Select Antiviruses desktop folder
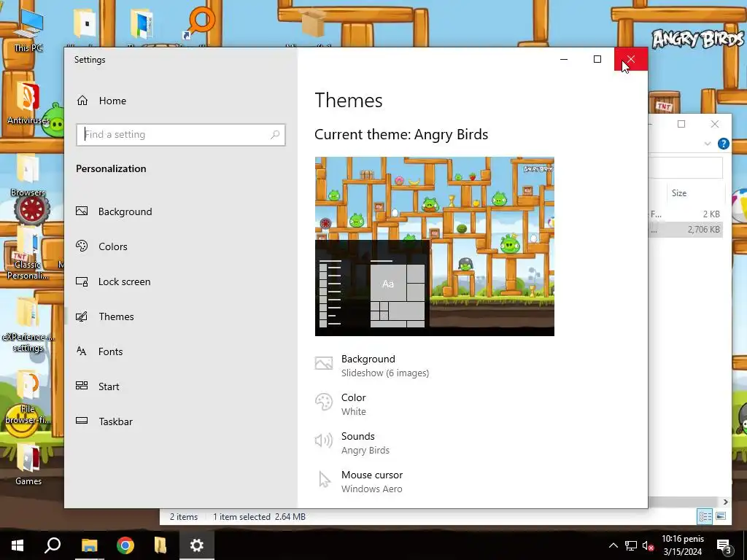Screen dimensions: 747x560 point(28,104)
